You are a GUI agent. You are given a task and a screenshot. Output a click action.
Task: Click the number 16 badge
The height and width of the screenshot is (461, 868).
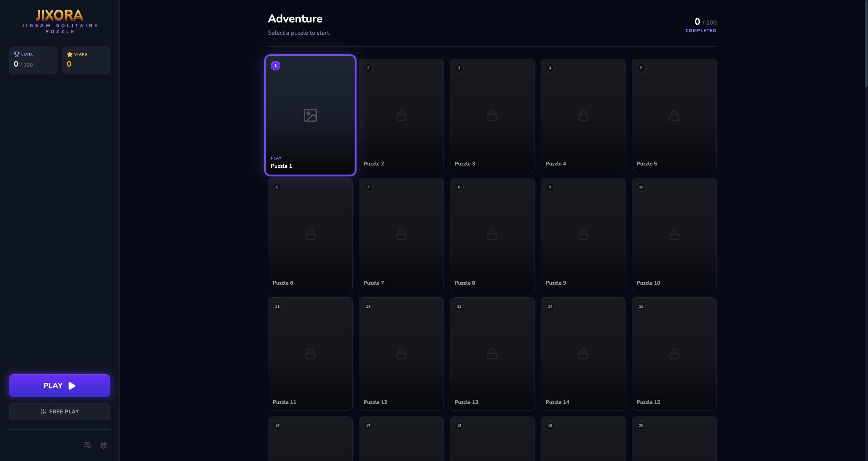tap(277, 426)
